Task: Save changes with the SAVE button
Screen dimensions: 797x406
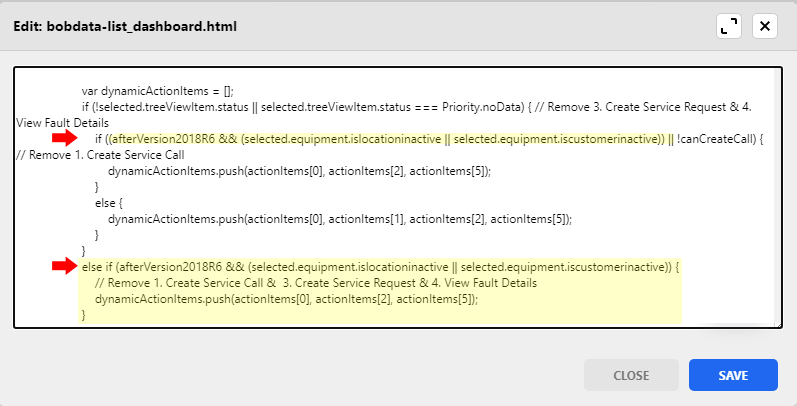Action: click(x=732, y=375)
